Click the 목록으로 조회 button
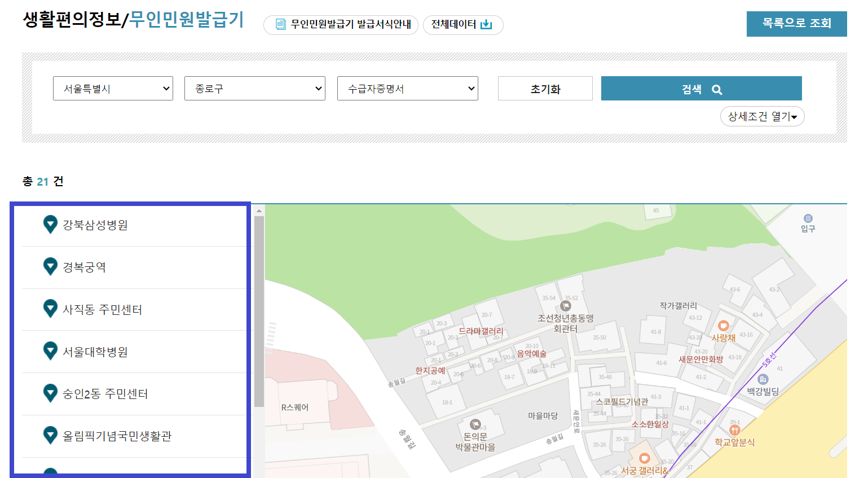Viewport: 868px width, 478px height. [x=796, y=24]
